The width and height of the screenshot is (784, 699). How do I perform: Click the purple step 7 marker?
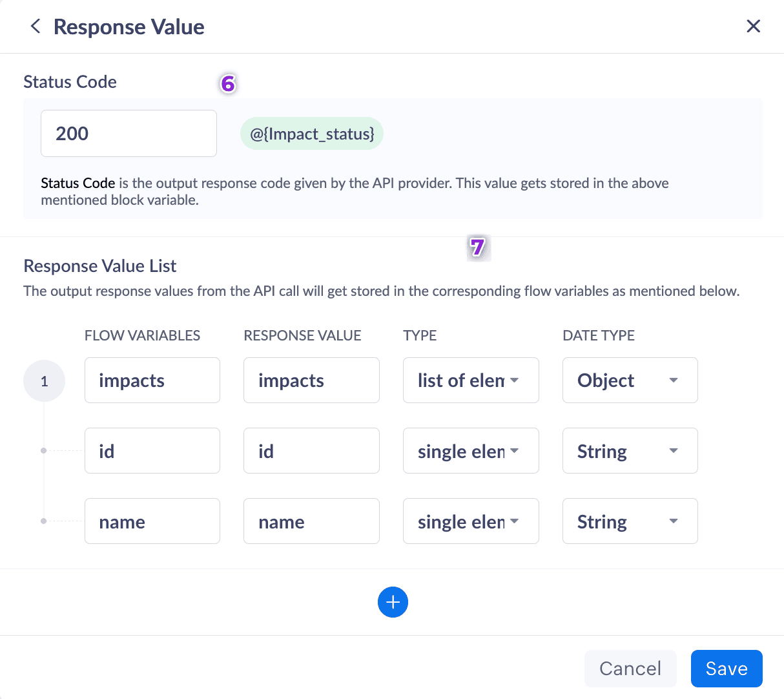(478, 247)
